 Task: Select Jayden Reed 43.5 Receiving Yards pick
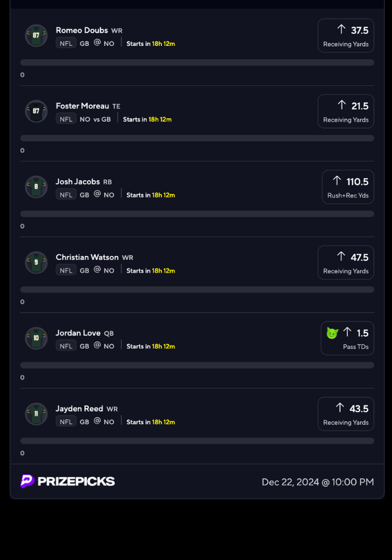[346, 414]
